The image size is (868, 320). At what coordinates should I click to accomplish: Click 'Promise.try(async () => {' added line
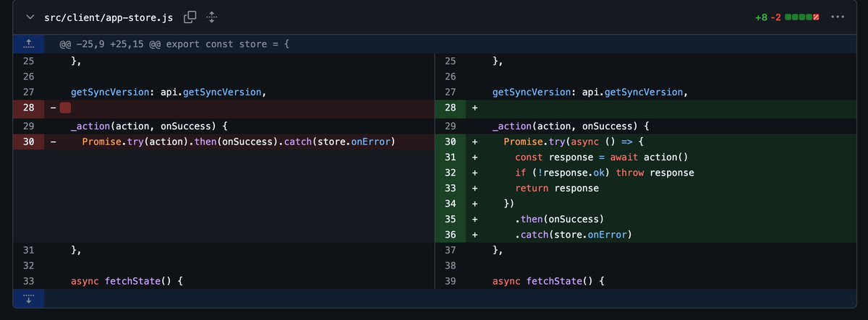click(574, 141)
